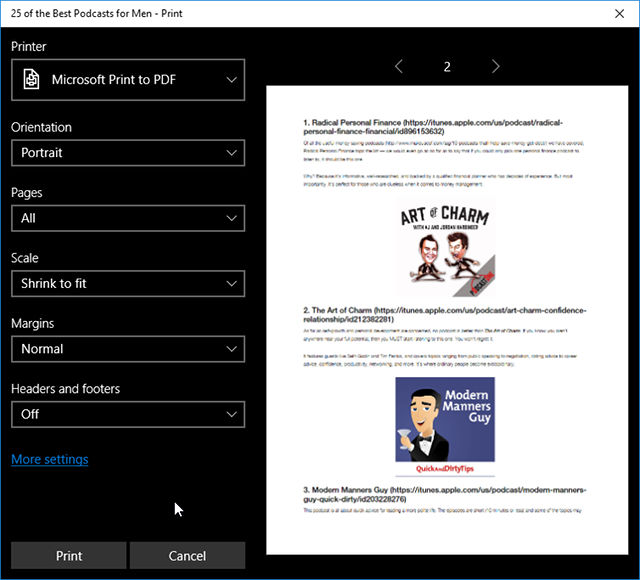Open the Margins dropdown set to Normal
Screen dimensions: 640x580
pyautogui.click(x=128, y=349)
